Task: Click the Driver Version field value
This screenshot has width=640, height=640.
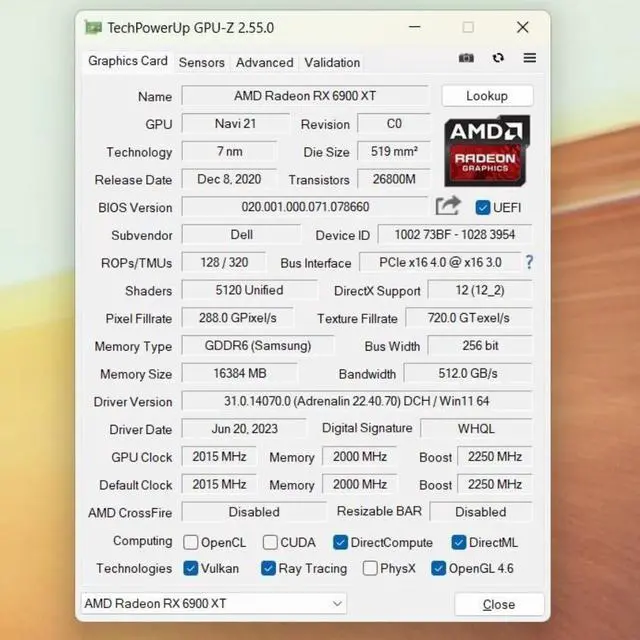Action: click(x=357, y=401)
